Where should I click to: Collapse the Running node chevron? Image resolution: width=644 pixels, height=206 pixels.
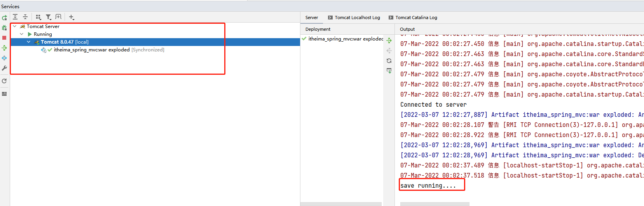22,34
